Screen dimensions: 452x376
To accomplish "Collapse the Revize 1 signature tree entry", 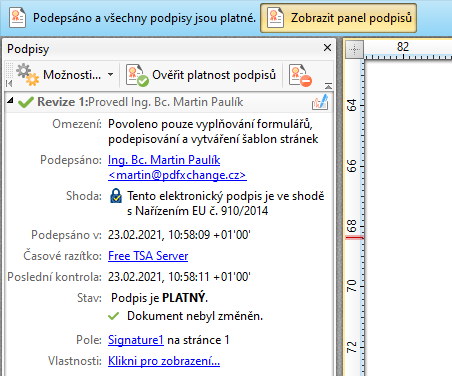I will tap(10, 100).
